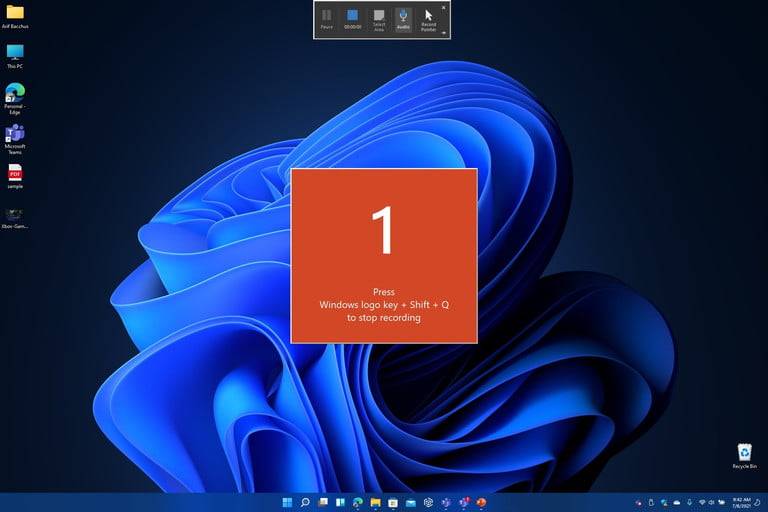Open the Windows Start menu
The image size is (768, 512).
[x=288, y=502]
